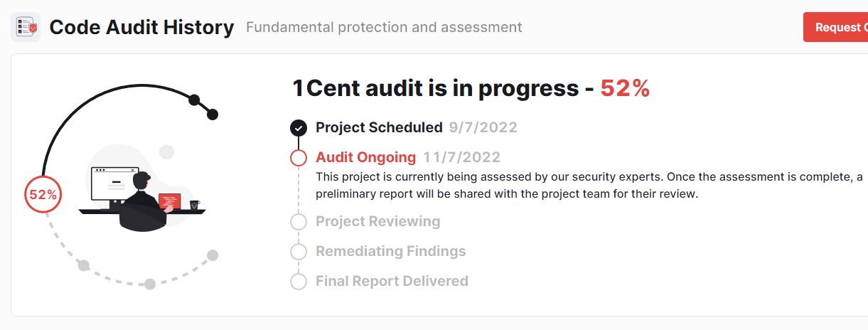Click the Code Audit History heading
868x330 pixels.
click(x=141, y=27)
